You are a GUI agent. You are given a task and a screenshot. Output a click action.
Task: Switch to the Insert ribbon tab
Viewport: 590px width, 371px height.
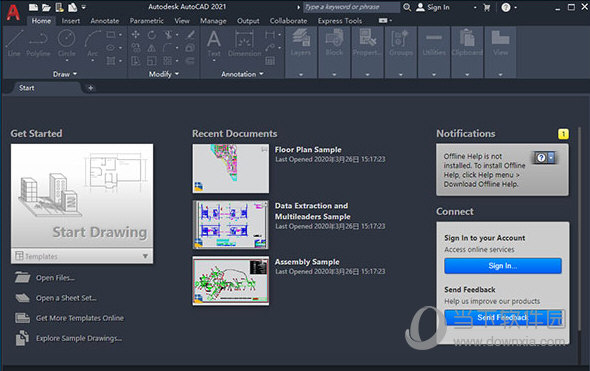71,21
